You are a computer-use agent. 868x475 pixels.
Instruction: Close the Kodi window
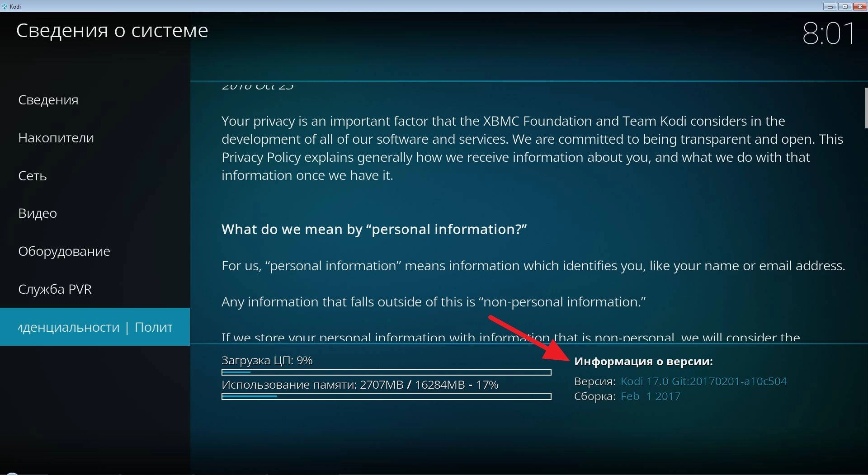coord(859,6)
